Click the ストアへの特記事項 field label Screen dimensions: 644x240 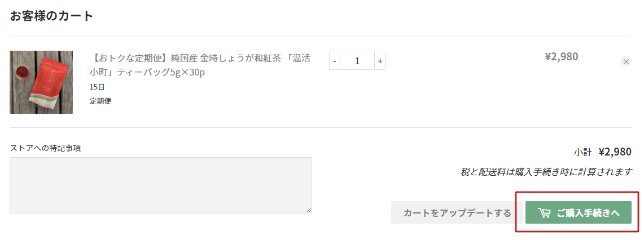[45, 148]
